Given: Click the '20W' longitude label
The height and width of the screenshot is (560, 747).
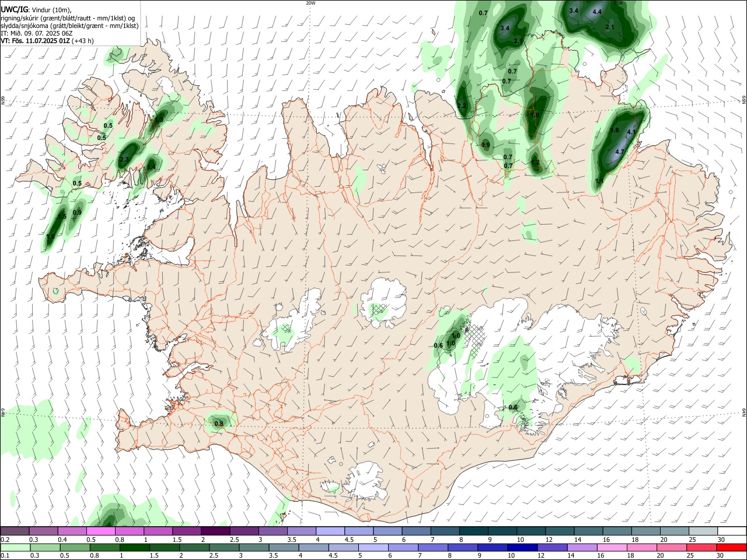Looking at the screenshot, I should (x=310, y=3).
